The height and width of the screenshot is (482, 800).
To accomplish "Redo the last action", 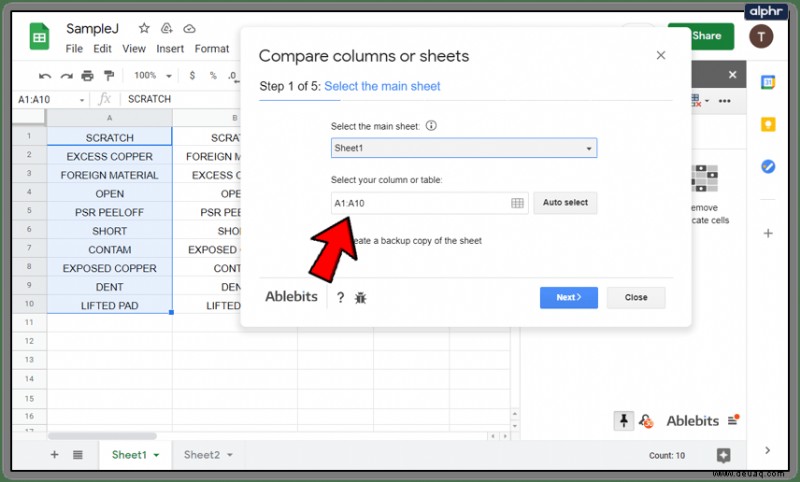I will (66, 76).
